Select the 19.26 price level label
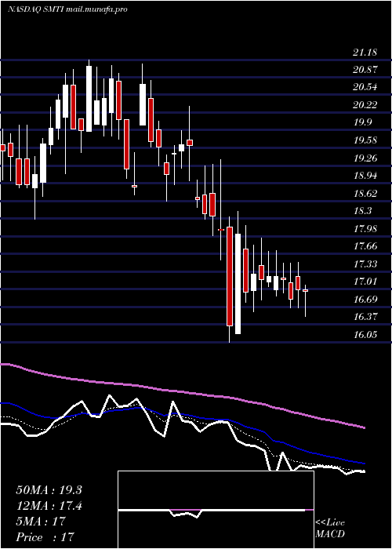The height and width of the screenshot is (549, 392). [365, 158]
